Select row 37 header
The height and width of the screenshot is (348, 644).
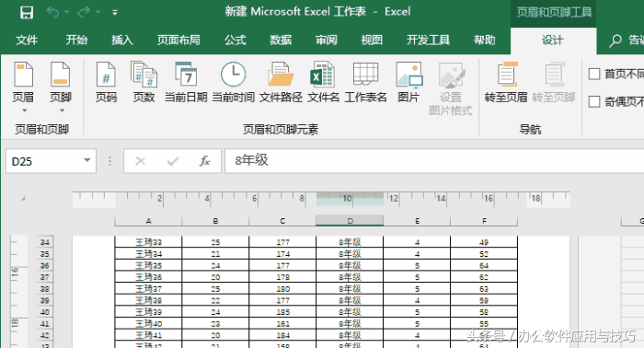click(45, 277)
